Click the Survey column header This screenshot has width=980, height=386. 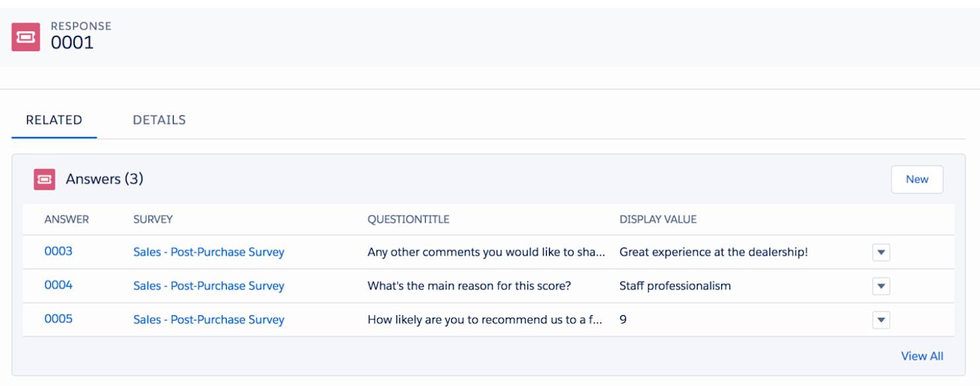coord(153,219)
